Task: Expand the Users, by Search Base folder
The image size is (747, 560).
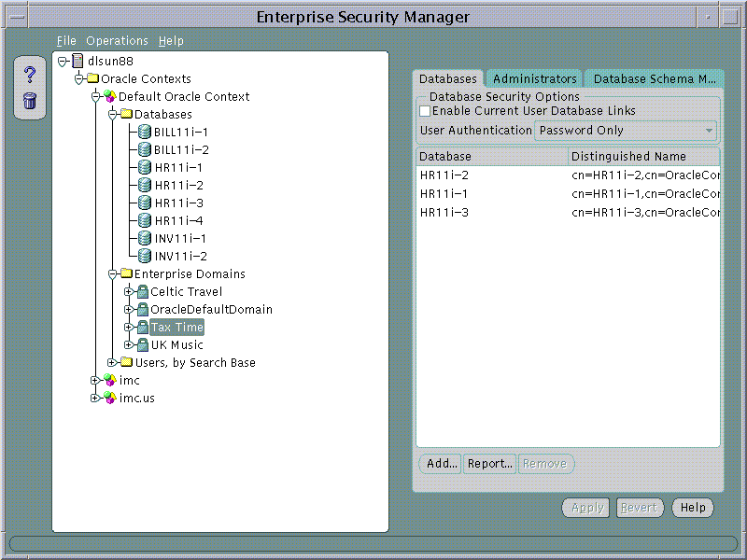Action: [112, 363]
